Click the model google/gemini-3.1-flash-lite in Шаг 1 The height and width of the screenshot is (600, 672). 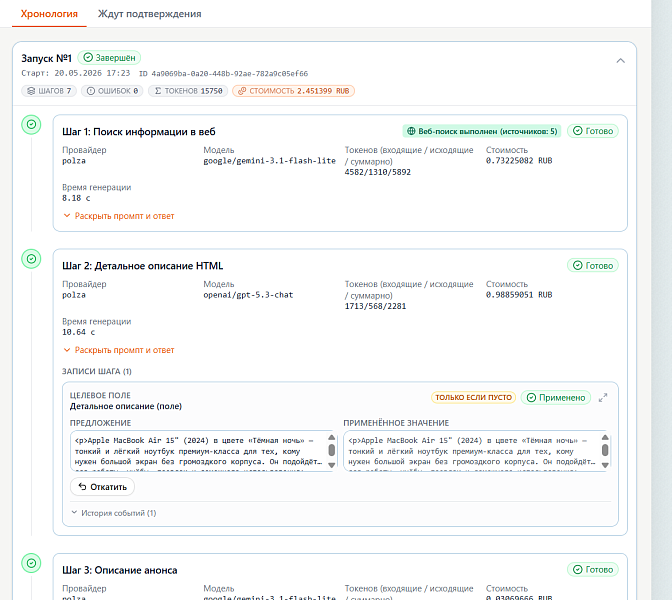pos(270,161)
